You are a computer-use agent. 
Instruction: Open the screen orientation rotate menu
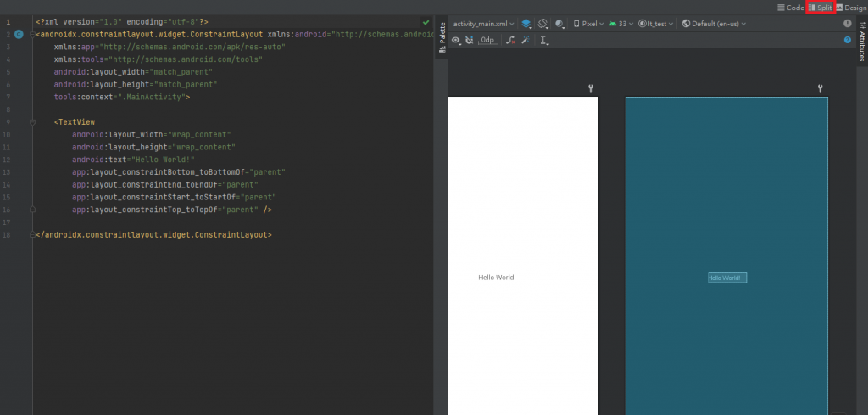click(543, 24)
